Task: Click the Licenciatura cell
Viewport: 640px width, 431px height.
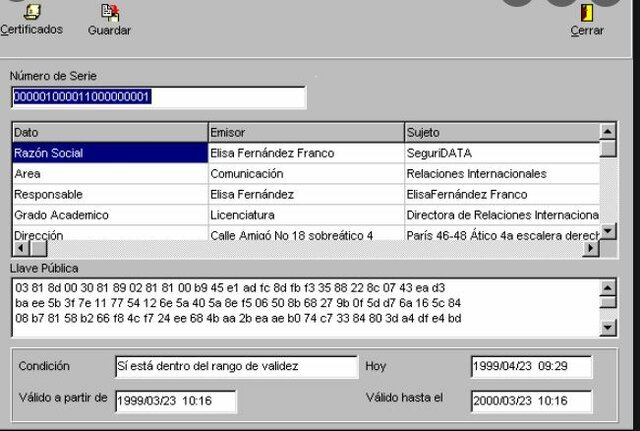Action: (306, 215)
